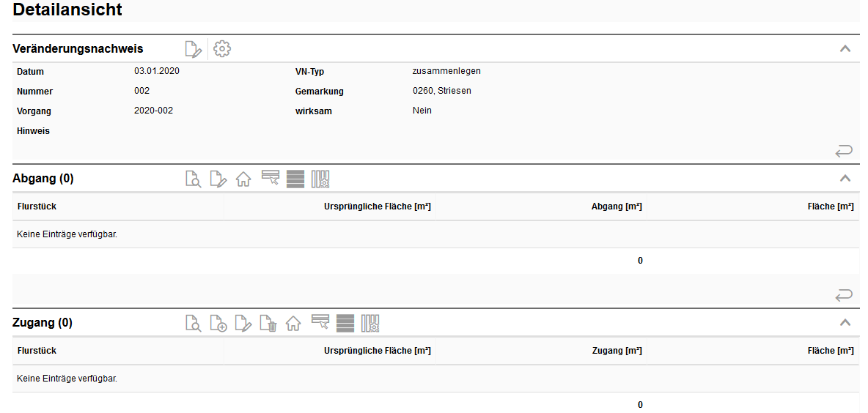Click the Zugang [m²] column header
Viewport: 868px width, 413px height.
pyautogui.click(x=617, y=351)
